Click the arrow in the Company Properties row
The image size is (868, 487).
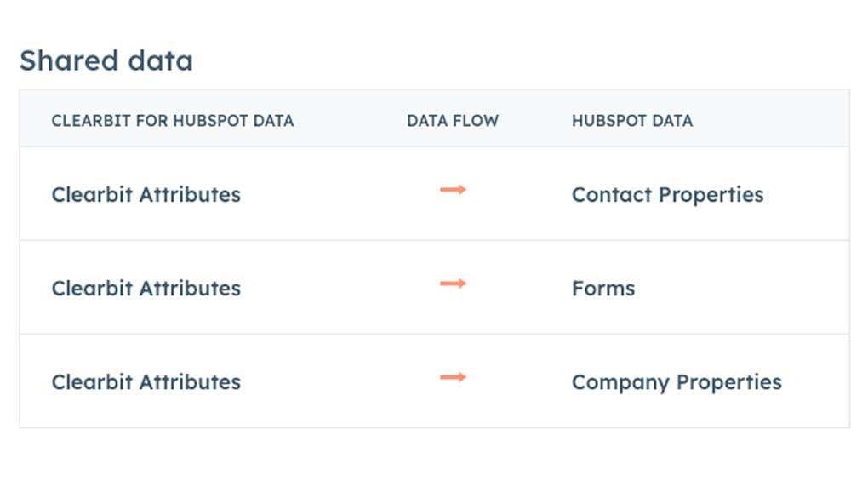pyautogui.click(x=453, y=377)
